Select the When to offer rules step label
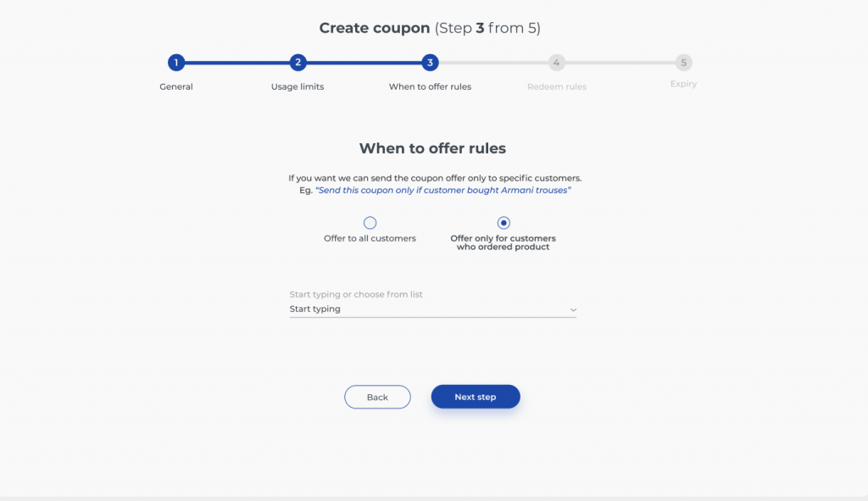 click(430, 86)
